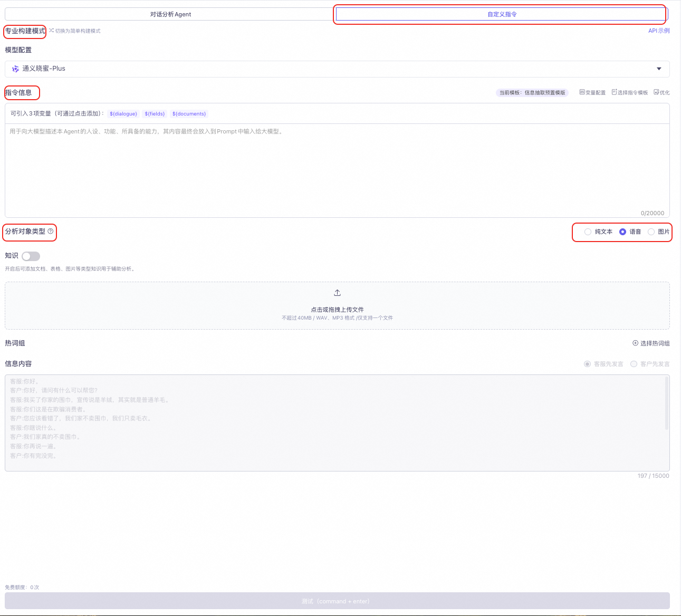
Task: Click the scrollbar in 信息内容 text area
Action: (x=667, y=403)
